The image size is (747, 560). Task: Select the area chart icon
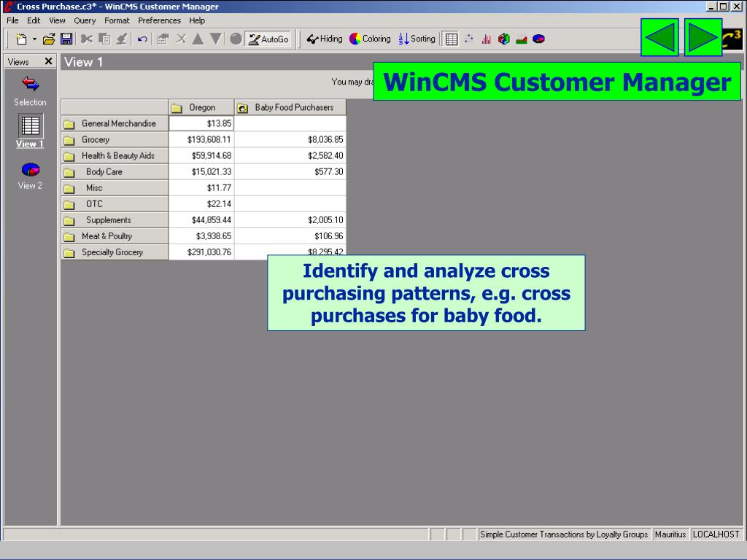click(x=521, y=39)
